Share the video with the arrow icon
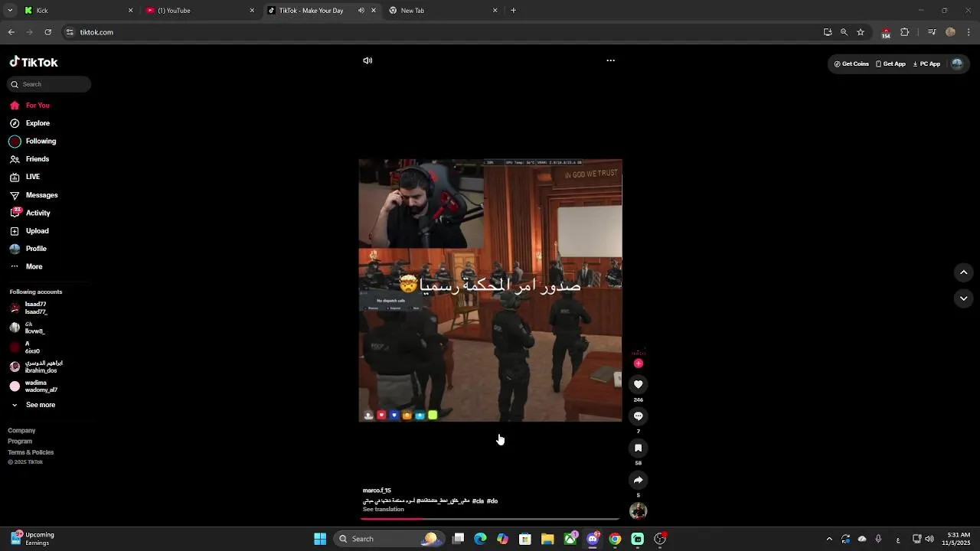Screen dimensions: 980x551 (638, 480)
